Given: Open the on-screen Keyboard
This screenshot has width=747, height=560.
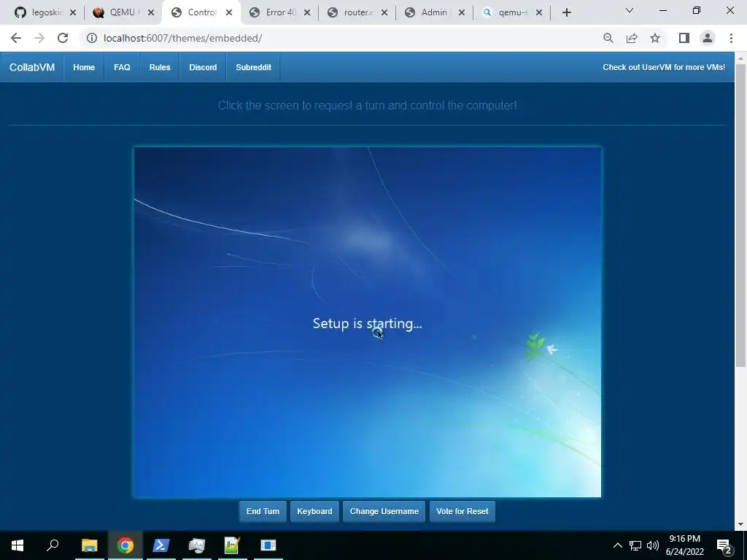Looking at the screenshot, I should pos(314,511).
